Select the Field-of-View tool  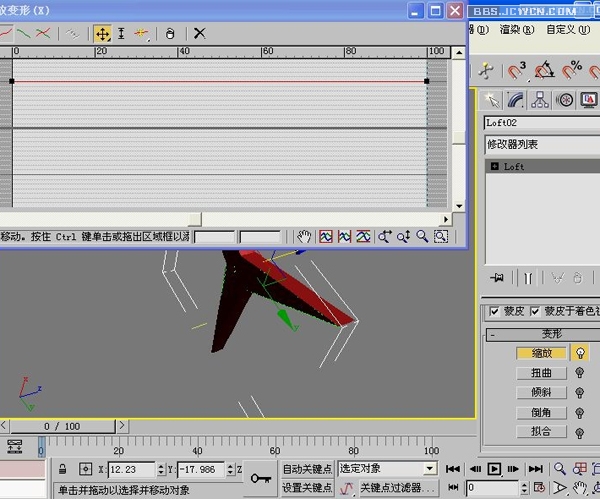click(559, 488)
